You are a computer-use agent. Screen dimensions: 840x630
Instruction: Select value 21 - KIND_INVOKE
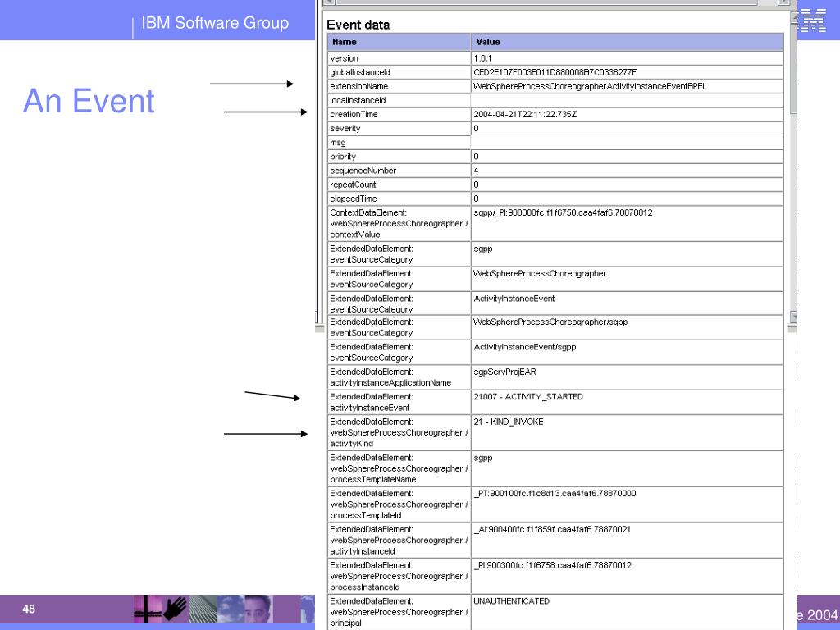click(x=509, y=422)
